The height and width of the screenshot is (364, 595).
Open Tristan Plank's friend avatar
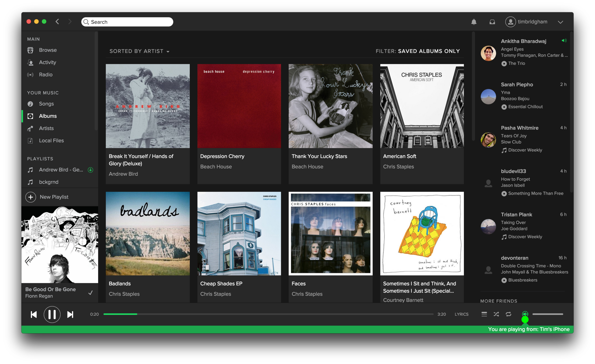point(488,227)
